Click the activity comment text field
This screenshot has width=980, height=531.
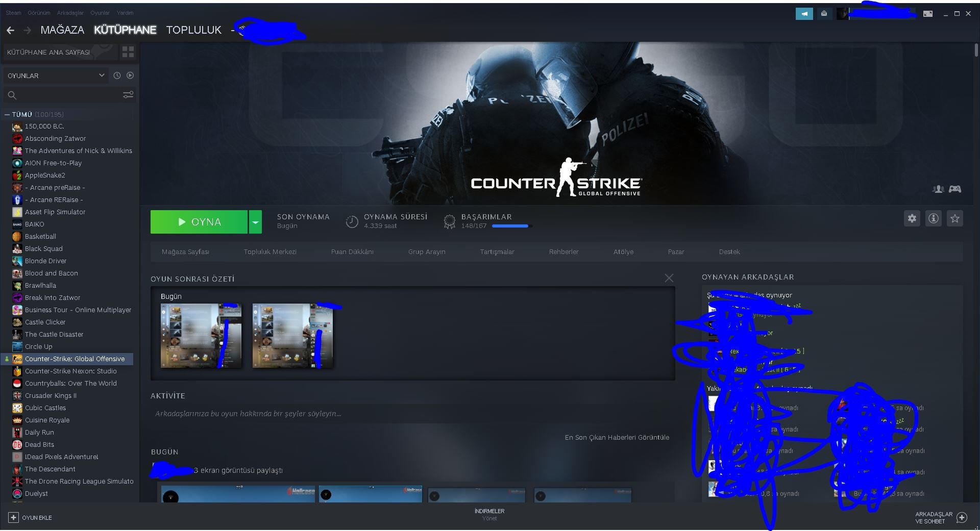(x=412, y=414)
